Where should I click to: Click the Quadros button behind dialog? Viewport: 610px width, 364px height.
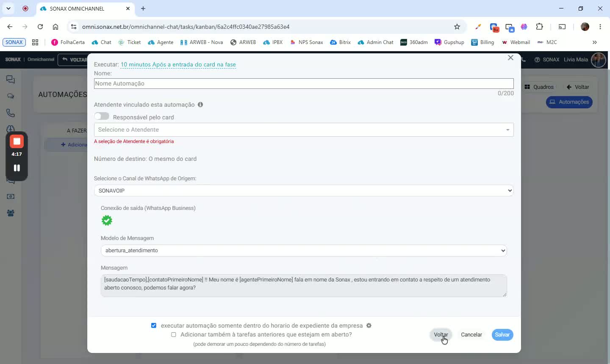coord(539,87)
